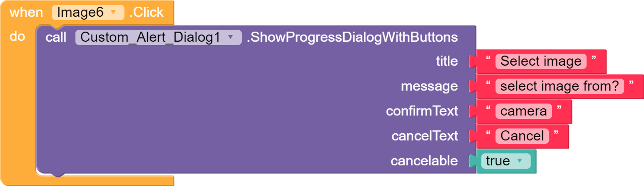Click the small arrow next to true
Image resolution: width=644 pixels, height=186 pixels.
[x=520, y=162]
